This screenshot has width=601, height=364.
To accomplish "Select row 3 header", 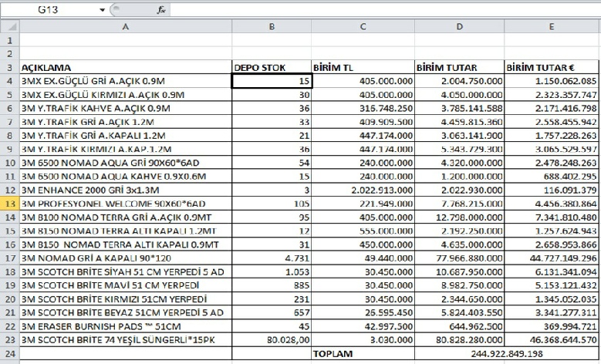I will pos(10,67).
